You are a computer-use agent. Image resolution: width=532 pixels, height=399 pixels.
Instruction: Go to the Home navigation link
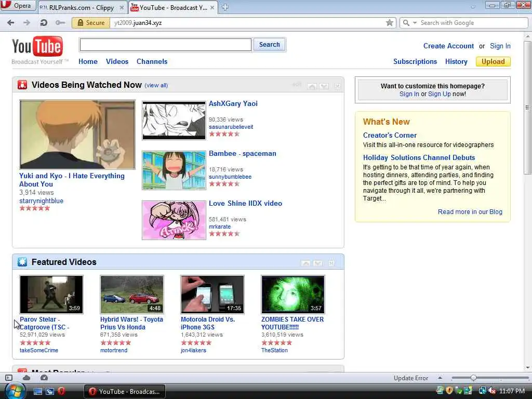[x=88, y=61]
